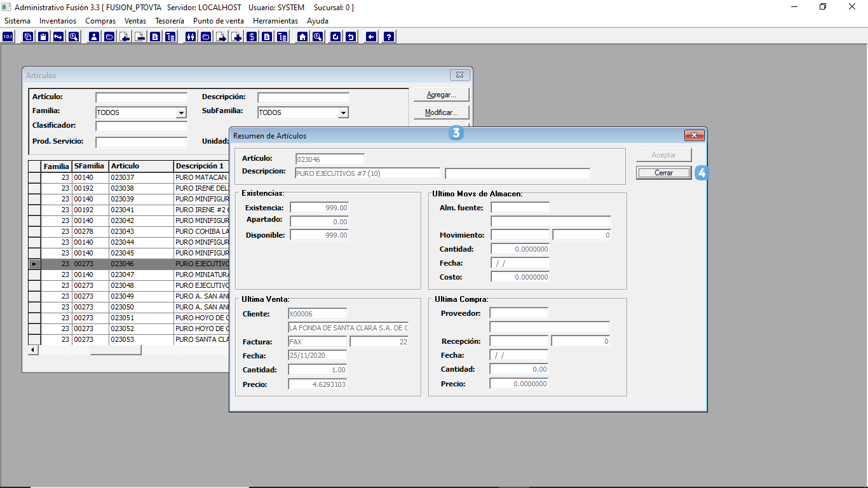Click the left-arrow back toolbar icon
The image size is (868, 488).
tap(371, 37)
